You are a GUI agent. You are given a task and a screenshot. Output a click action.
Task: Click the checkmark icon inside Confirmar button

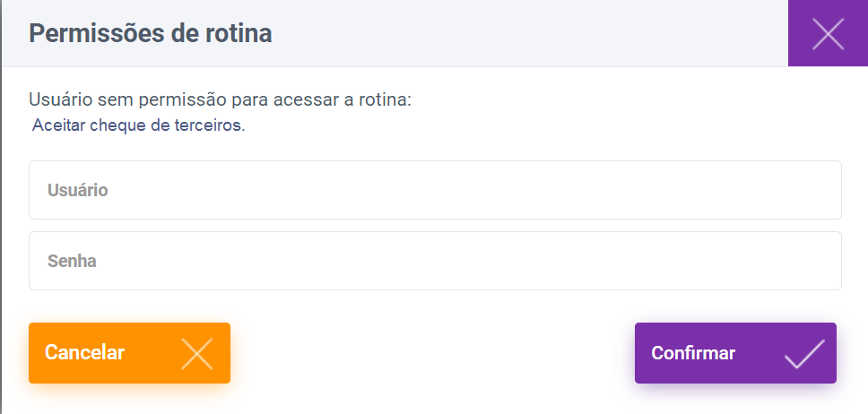click(x=804, y=354)
